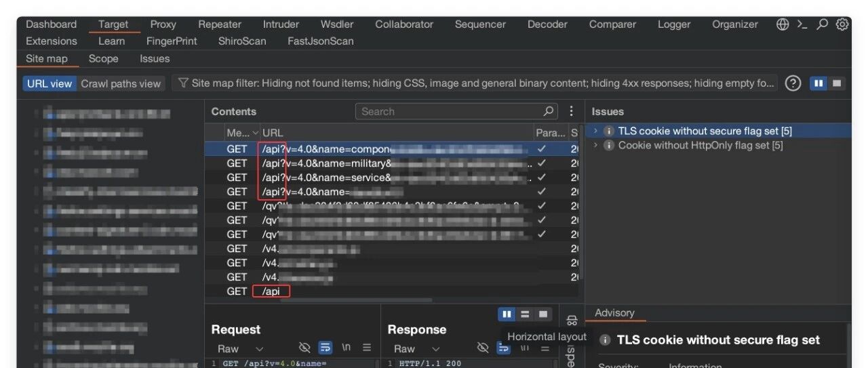Switch to the Issues sub-tab
The image size is (868, 368).
[155, 59]
